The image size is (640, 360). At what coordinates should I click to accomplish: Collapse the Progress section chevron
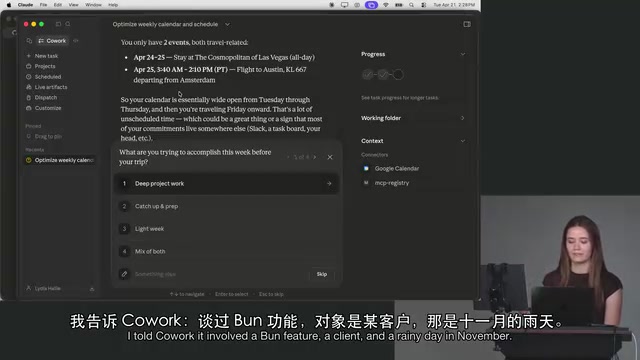click(462, 54)
